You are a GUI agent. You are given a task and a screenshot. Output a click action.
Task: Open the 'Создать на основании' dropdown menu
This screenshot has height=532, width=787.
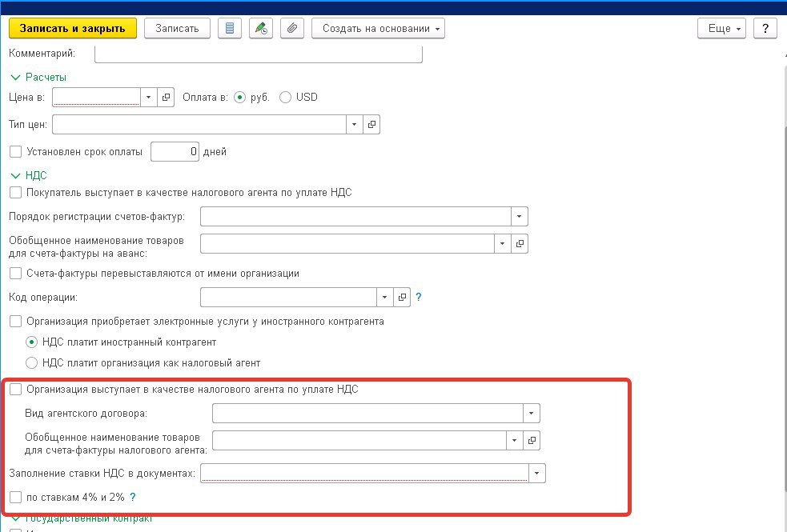pyautogui.click(x=378, y=29)
